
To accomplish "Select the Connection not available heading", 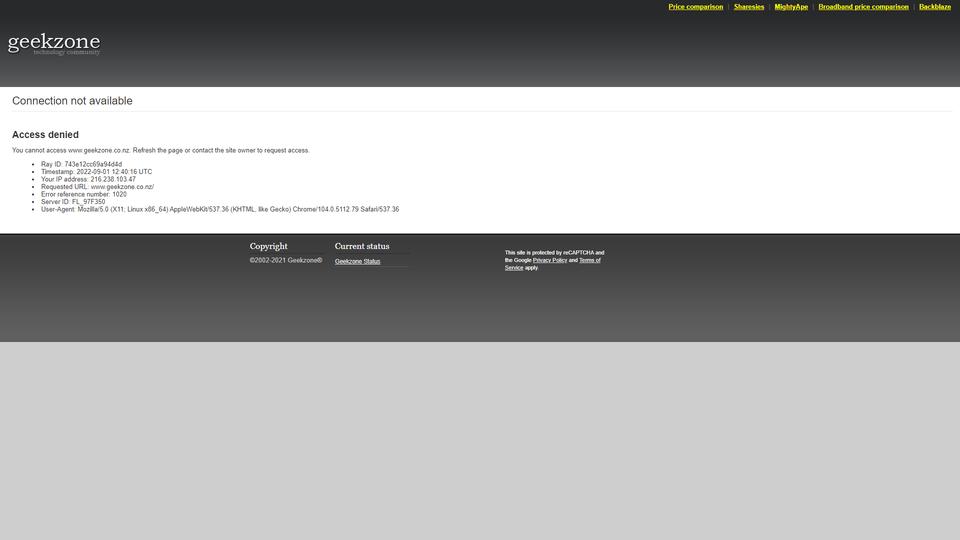I will [x=72, y=101].
